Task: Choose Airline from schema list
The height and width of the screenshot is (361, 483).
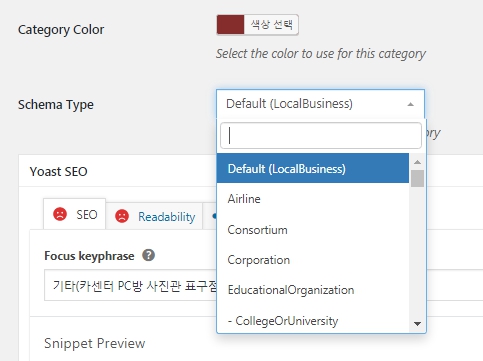Action: tap(313, 199)
